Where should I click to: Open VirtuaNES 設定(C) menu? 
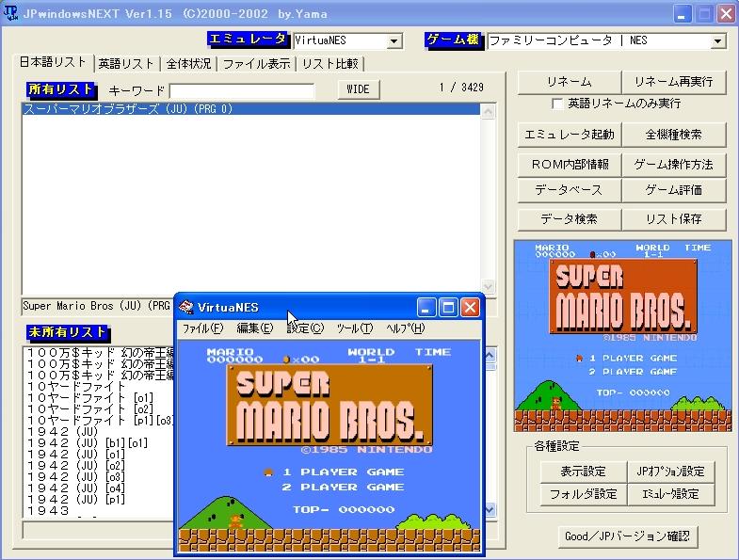pyautogui.click(x=305, y=328)
